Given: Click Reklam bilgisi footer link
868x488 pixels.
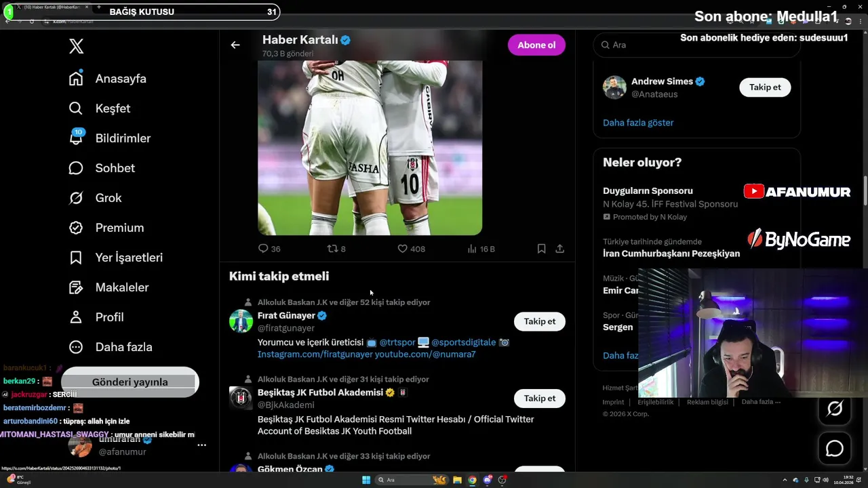Looking at the screenshot, I should tap(707, 402).
